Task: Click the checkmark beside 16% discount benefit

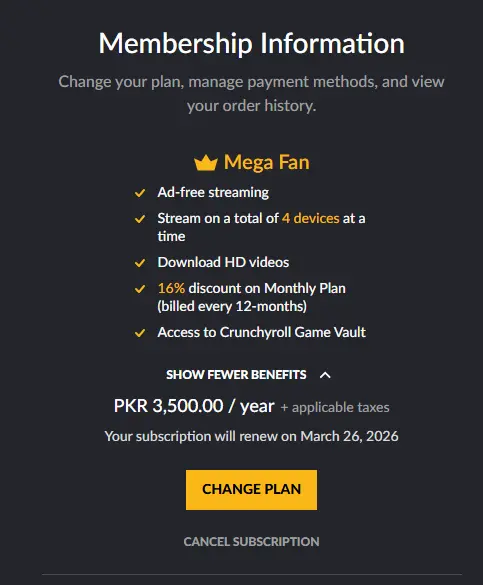Action: click(140, 289)
